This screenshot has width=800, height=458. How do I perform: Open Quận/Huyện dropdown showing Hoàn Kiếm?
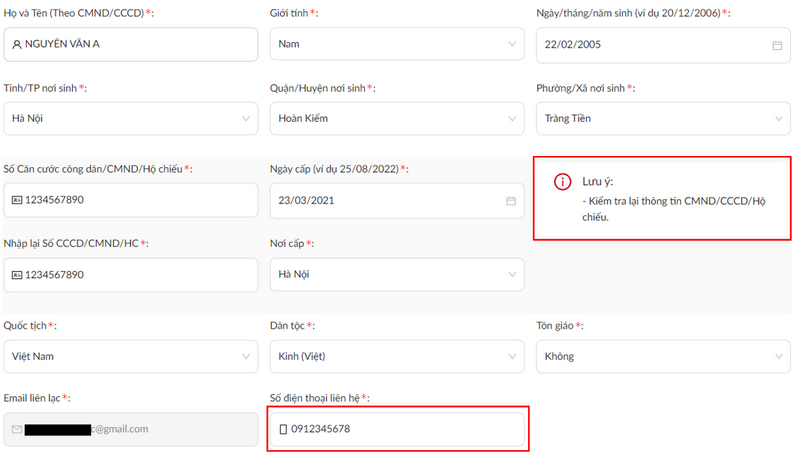[397, 118]
